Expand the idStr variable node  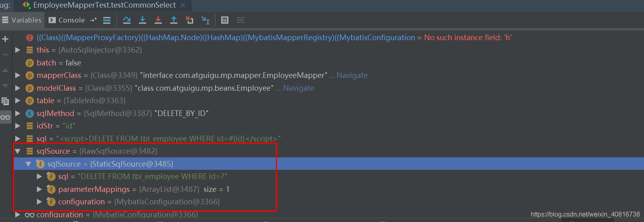(x=18, y=126)
